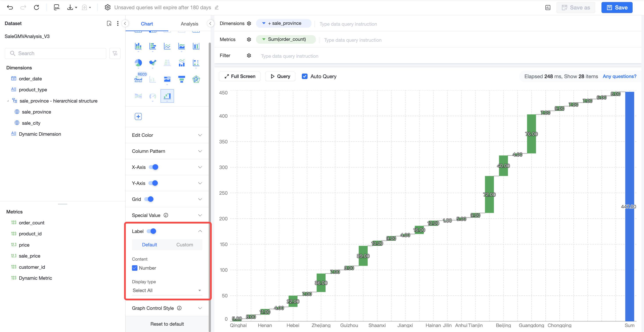Viewport: 644px width, 332px height.
Task: Pick the radar chart icon
Action: [x=196, y=79]
